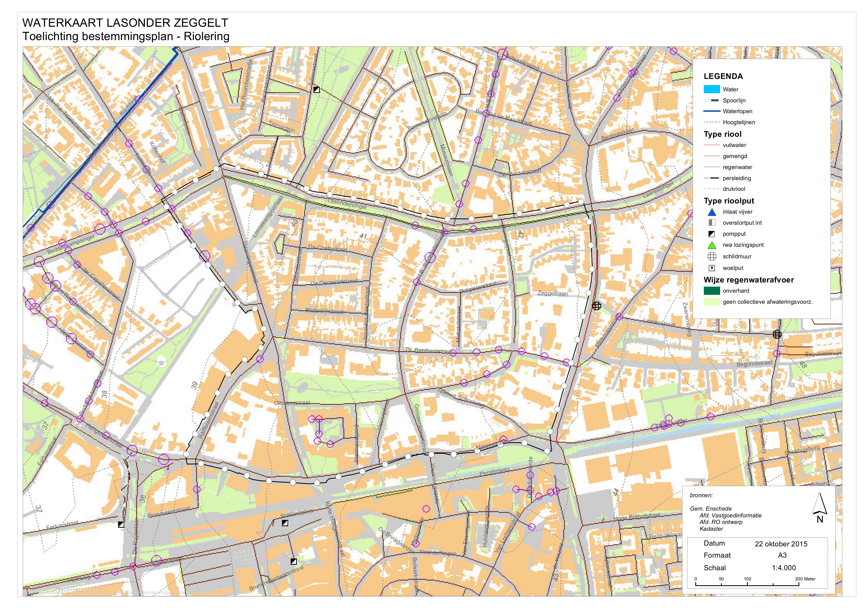Click the north arrow compass symbol
This screenshot has width=868, height=614.
820,508
